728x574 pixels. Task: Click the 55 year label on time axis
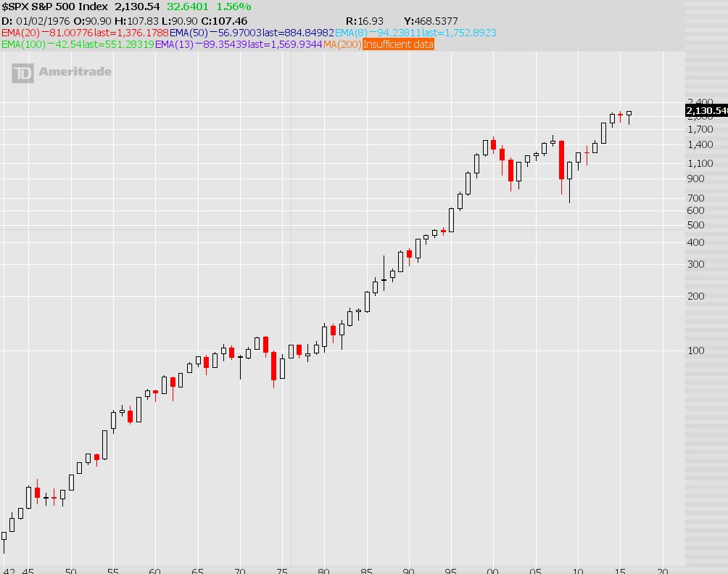113,571
